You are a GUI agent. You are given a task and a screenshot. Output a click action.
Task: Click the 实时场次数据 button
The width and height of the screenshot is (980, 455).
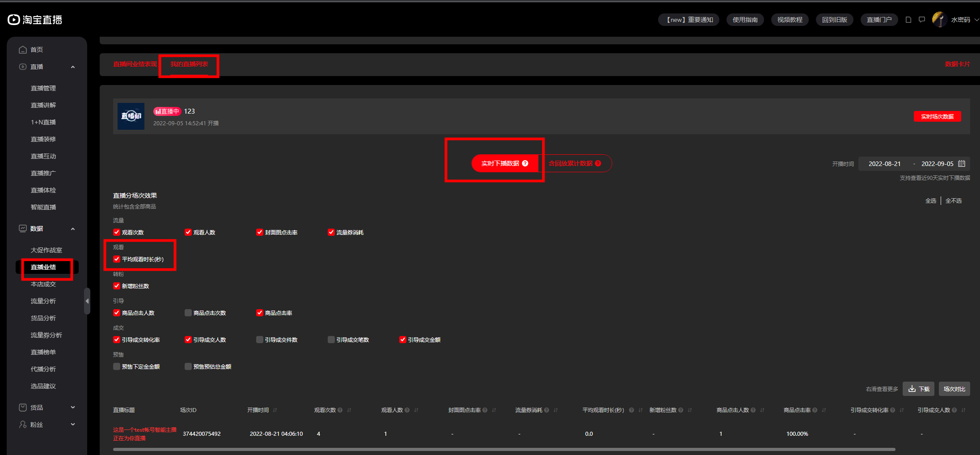[937, 116]
